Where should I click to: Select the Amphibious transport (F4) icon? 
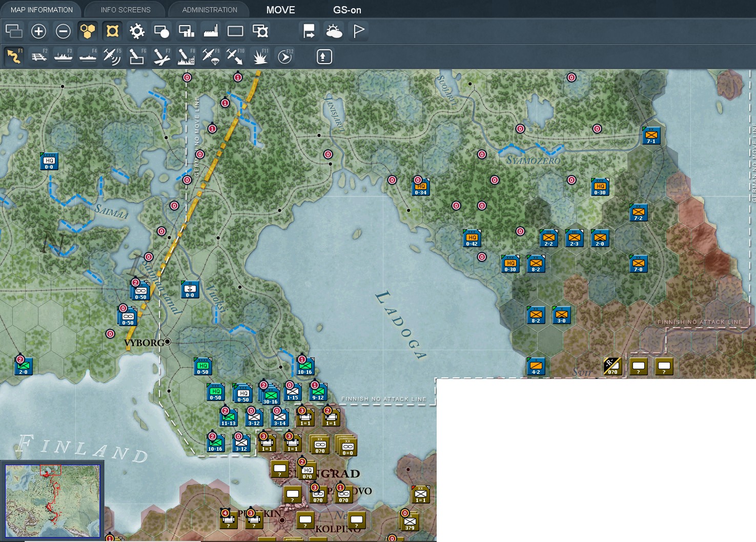pos(88,56)
